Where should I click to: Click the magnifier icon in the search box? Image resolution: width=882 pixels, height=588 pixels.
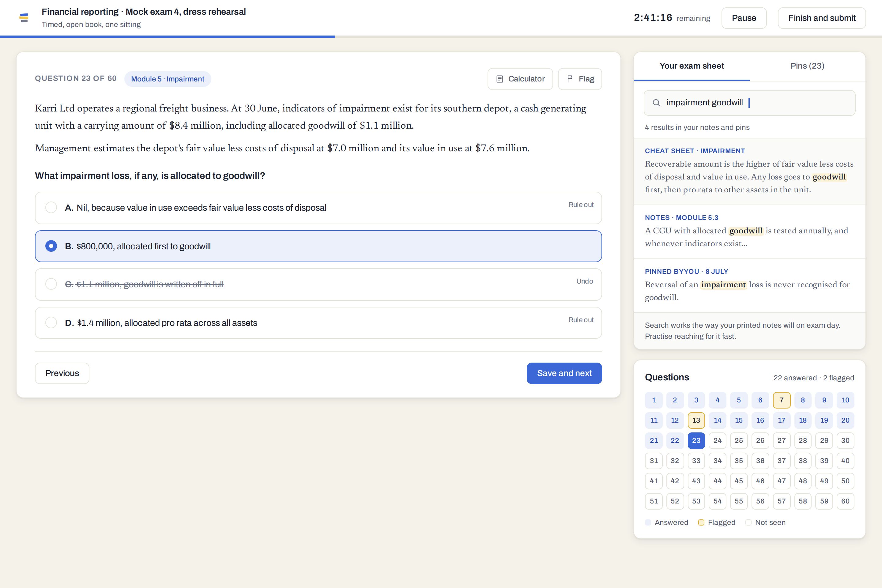point(656,103)
